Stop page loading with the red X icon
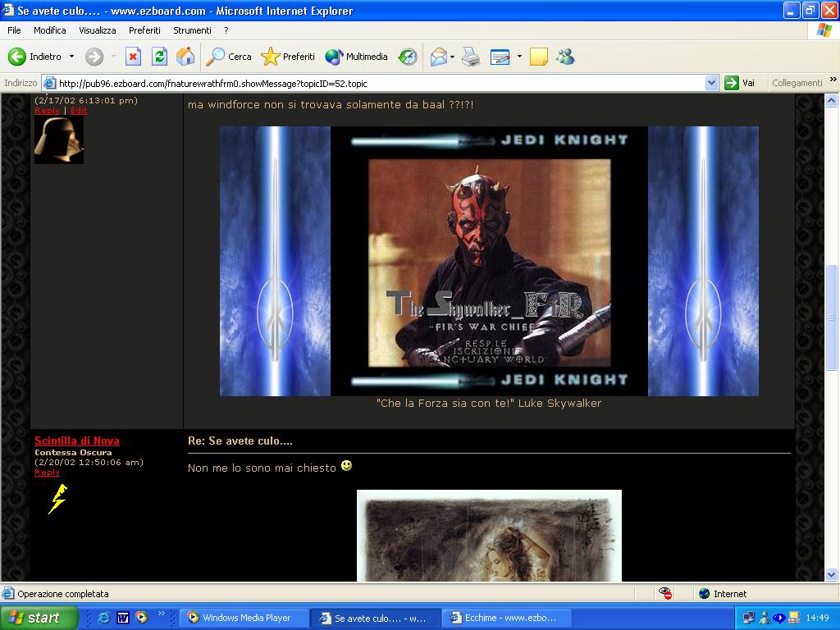 point(133,57)
